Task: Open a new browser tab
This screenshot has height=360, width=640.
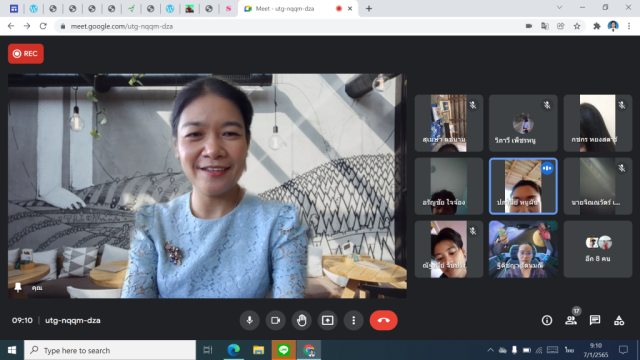Action: [369, 8]
